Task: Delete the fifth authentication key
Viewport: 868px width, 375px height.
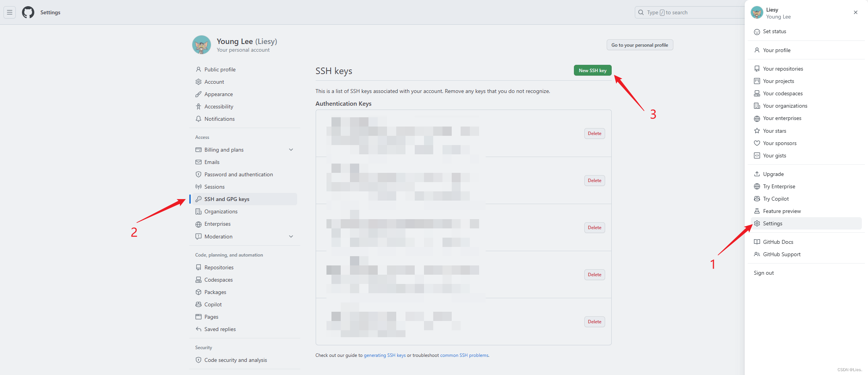Action: (595, 322)
